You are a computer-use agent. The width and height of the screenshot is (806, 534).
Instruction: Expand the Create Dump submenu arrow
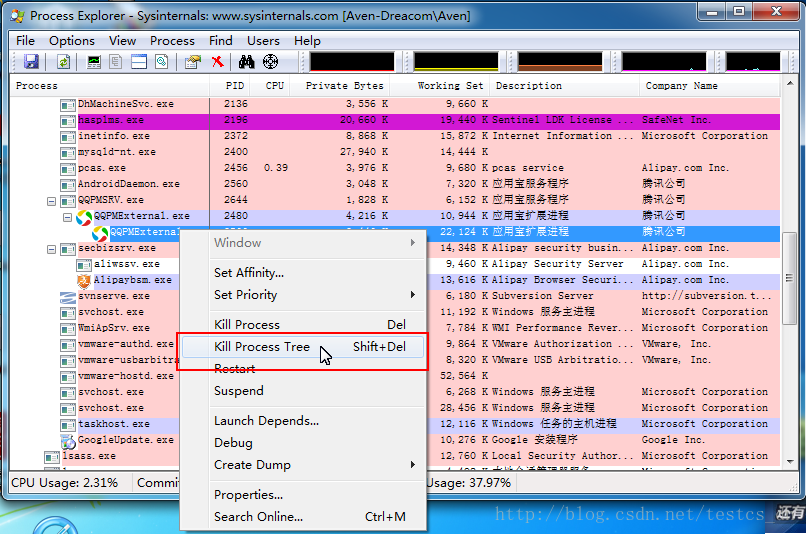(x=413, y=465)
